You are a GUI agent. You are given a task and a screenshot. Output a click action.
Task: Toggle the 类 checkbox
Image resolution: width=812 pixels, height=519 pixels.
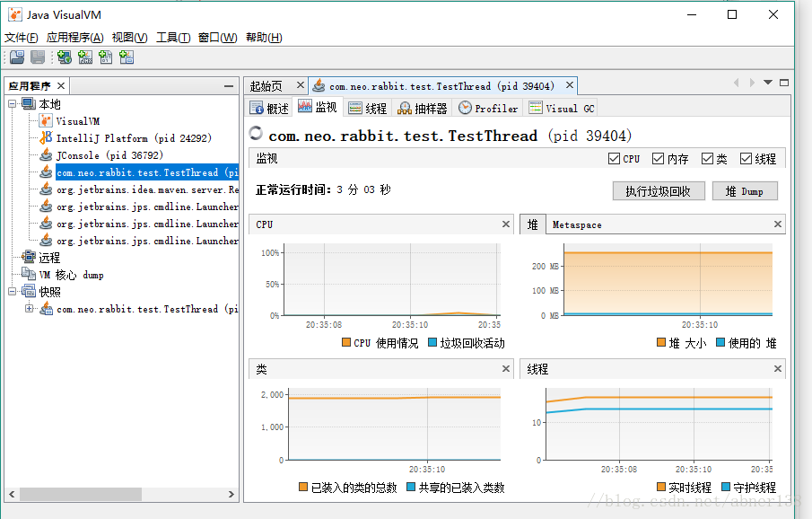click(707, 159)
